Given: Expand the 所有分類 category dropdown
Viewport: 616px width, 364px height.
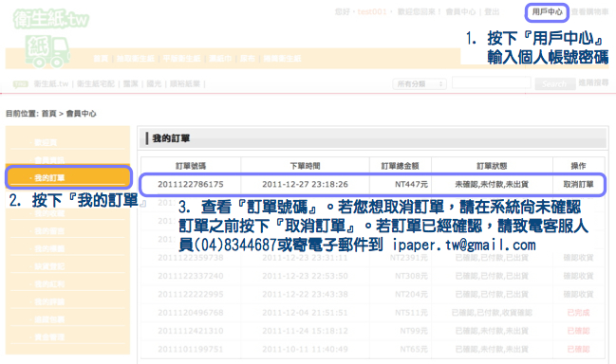Looking at the screenshot, I should click(420, 84).
